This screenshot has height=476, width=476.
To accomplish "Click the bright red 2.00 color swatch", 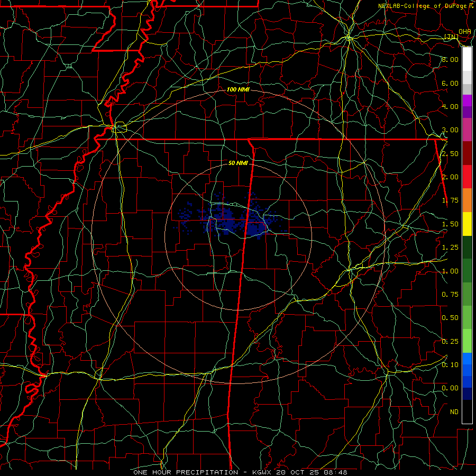I will 467,177.
